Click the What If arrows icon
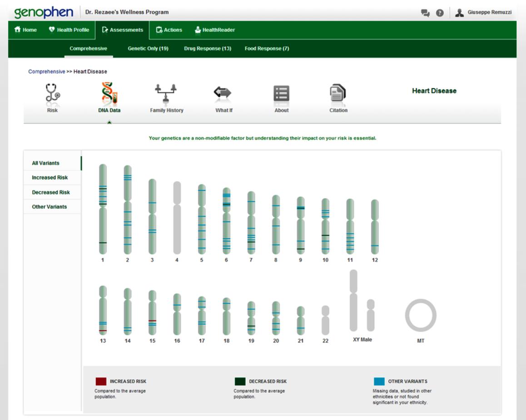Screen dimensions: 526x420 coord(223,93)
